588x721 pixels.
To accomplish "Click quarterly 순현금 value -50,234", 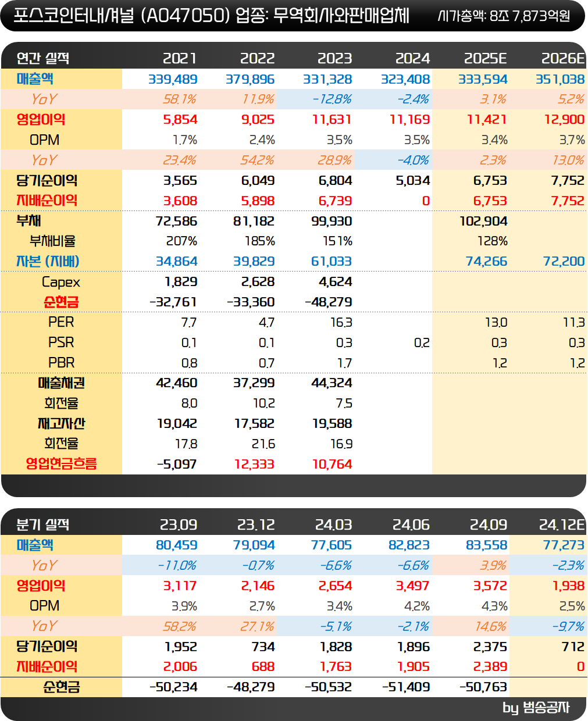I will (x=173, y=687).
